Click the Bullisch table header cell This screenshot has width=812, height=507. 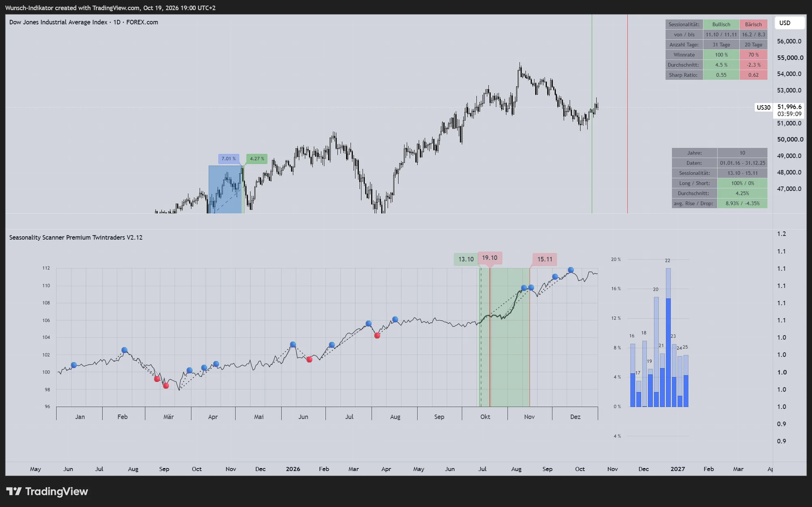tap(721, 24)
